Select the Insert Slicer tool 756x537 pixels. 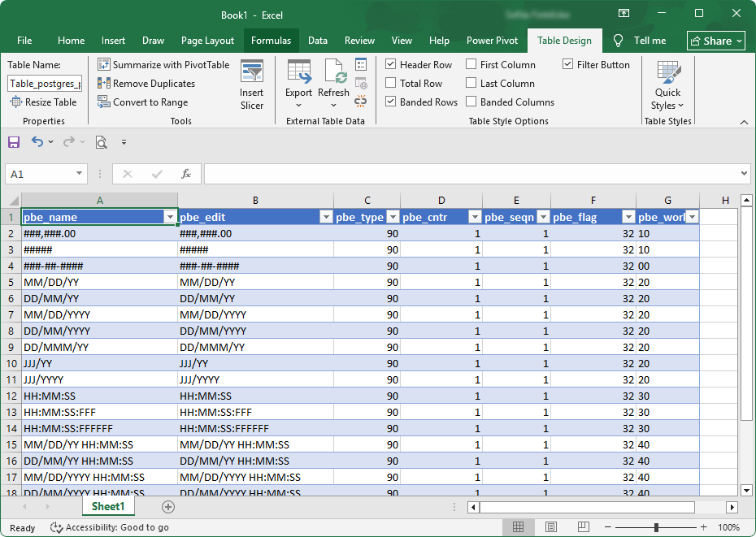click(x=252, y=84)
